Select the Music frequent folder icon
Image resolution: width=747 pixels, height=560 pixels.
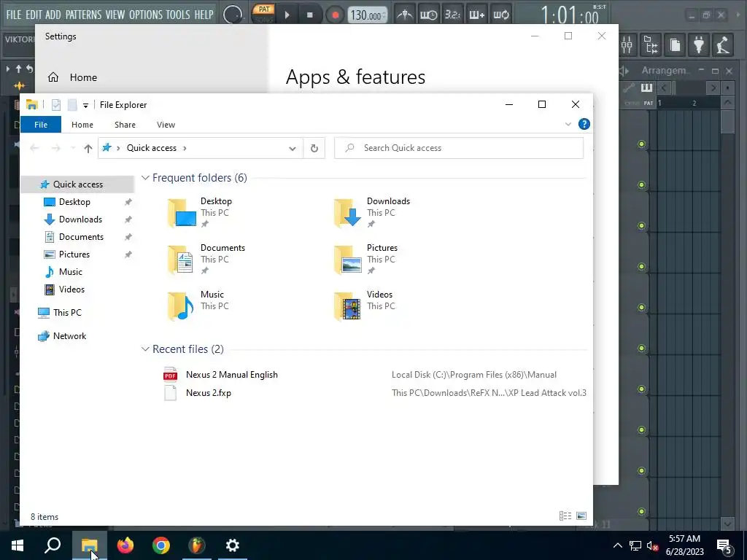182,306
